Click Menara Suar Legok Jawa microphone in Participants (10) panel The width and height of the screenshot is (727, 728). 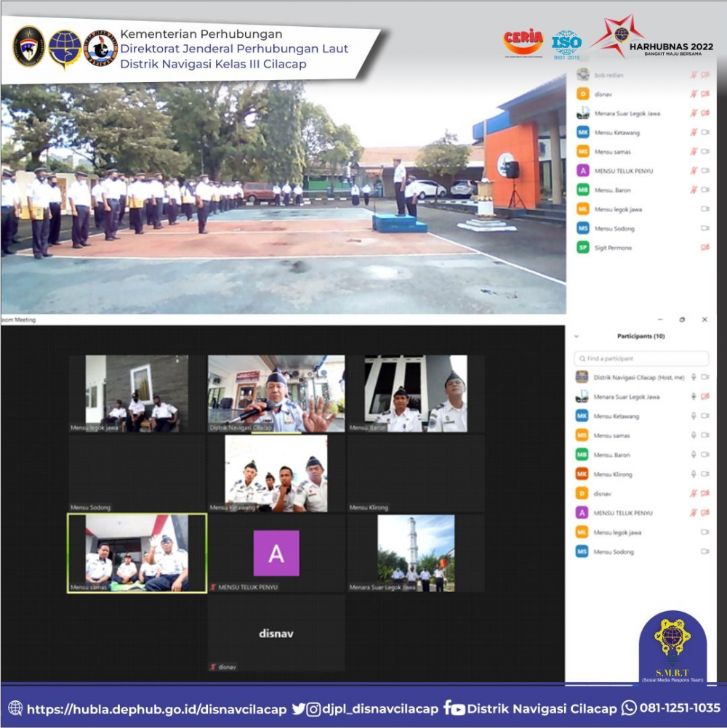pyautogui.click(x=694, y=397)
